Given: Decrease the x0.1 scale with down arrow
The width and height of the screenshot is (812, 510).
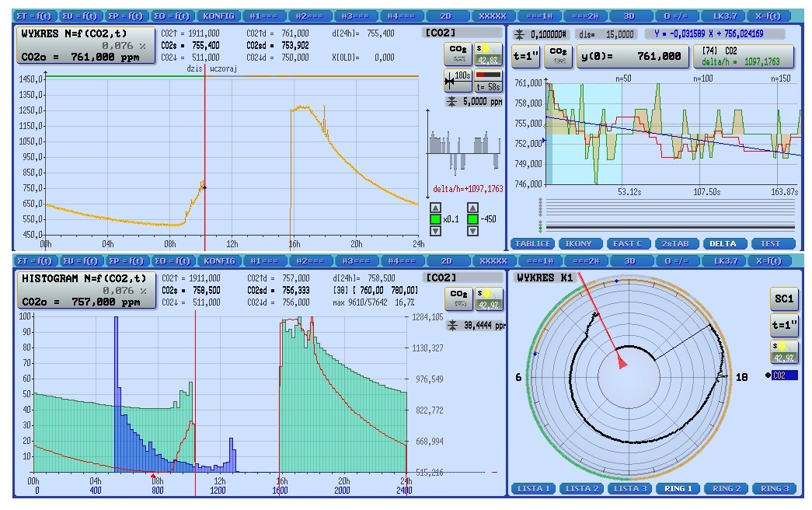Looking at the screenshot, I should (x=435, y=231).
